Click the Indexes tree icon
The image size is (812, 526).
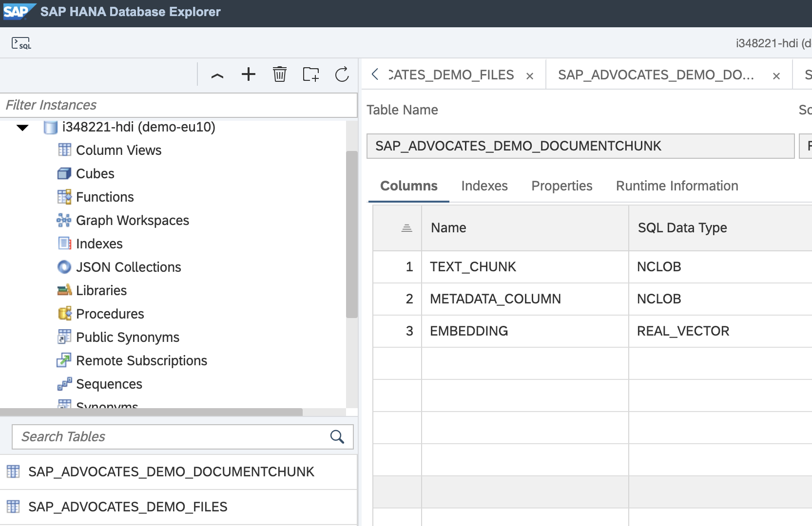click(64, 244)
